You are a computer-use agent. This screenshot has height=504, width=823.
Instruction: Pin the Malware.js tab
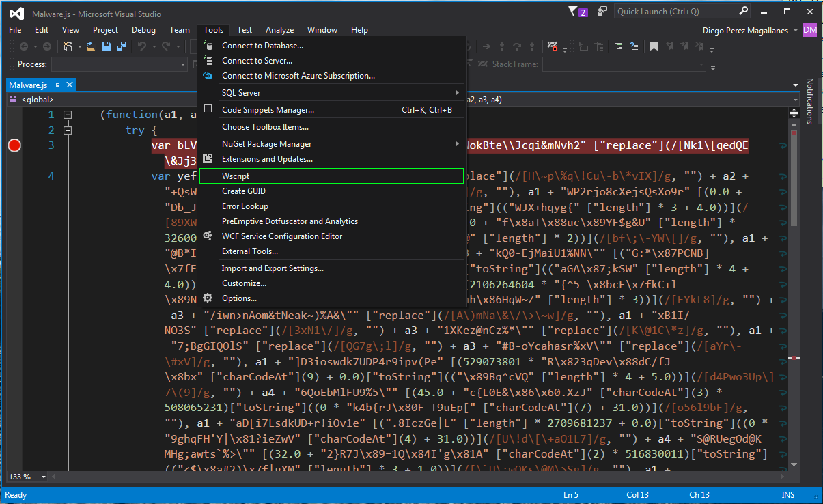coord(57,85)
